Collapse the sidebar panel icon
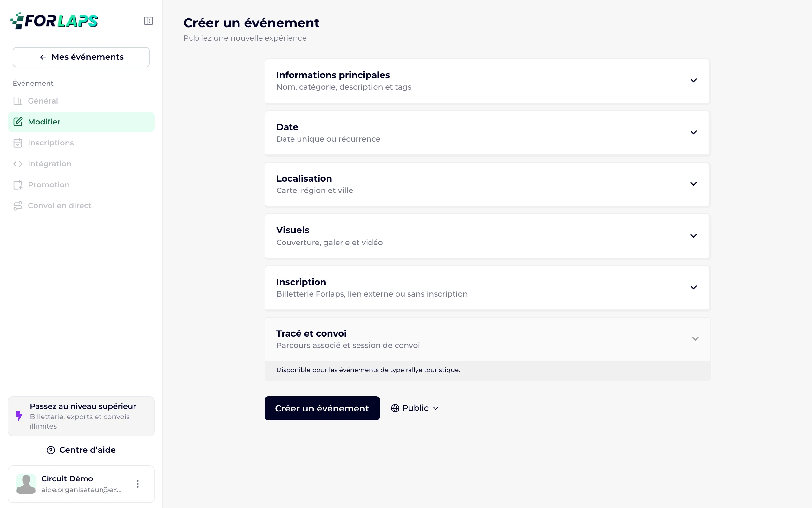The image size is (812, 508). click(x=148, y=21)
